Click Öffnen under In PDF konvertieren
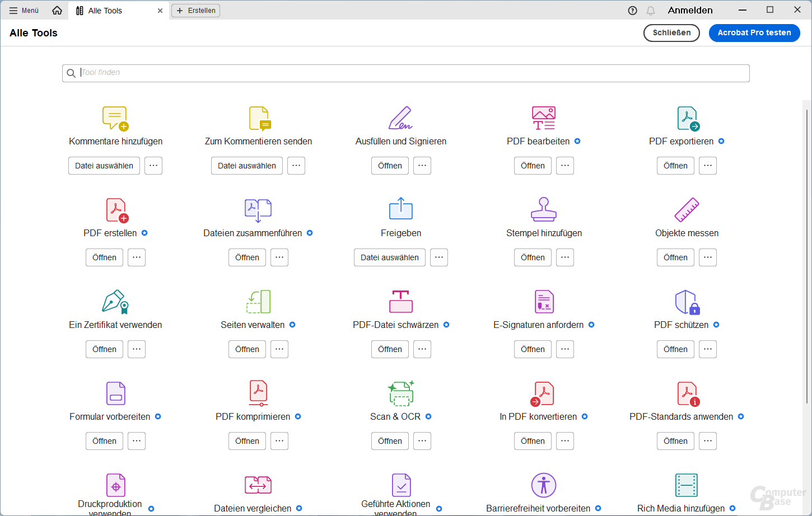The width and height of the screenshot is (812, 516). point(533,441)
